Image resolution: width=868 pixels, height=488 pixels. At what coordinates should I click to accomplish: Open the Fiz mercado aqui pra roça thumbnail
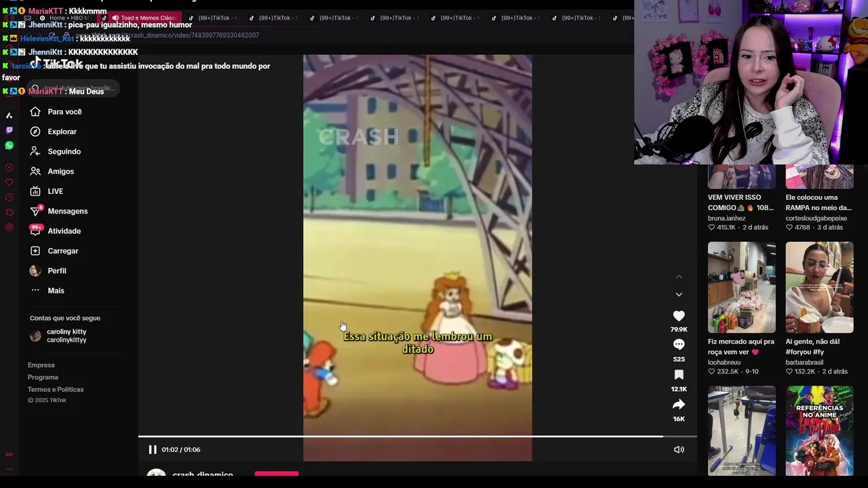coord(742,287)
